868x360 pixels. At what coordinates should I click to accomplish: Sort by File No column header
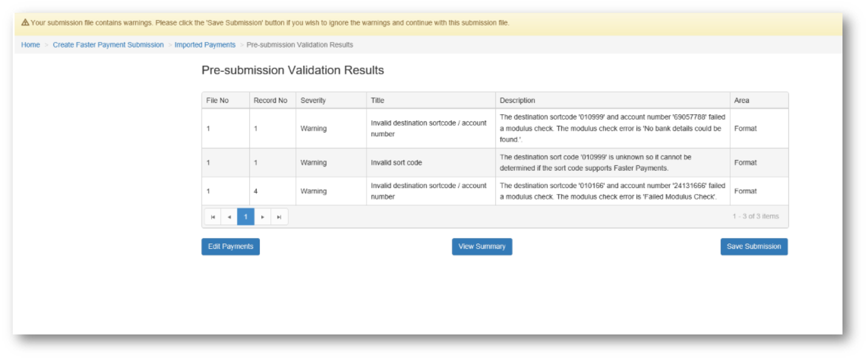coord(217,100)
